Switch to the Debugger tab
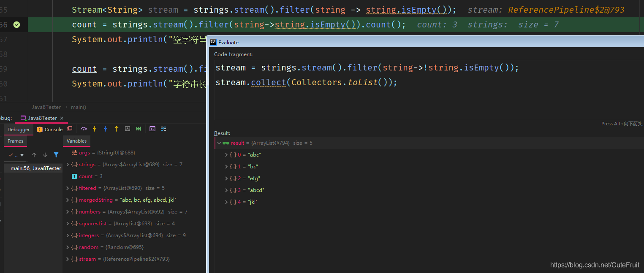Image resolution: width=644 pixels, height=273 pixels. pyautogui.click(x=19, y=130)
